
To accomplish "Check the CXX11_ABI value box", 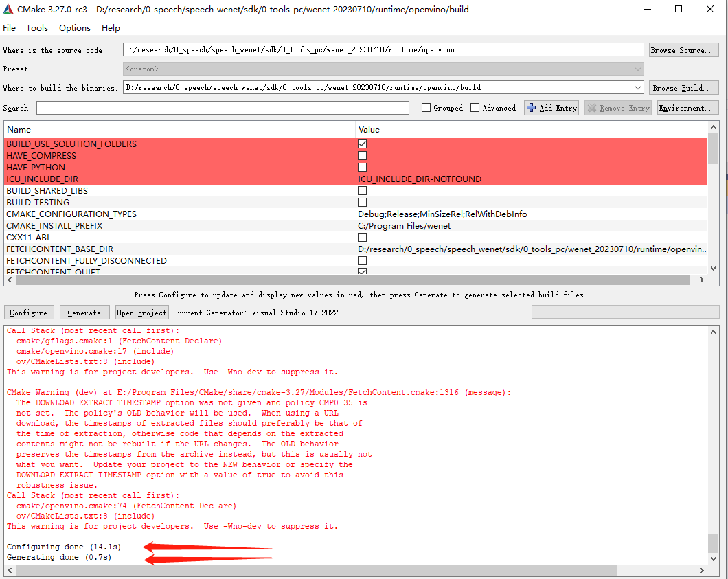I will 362,237.
